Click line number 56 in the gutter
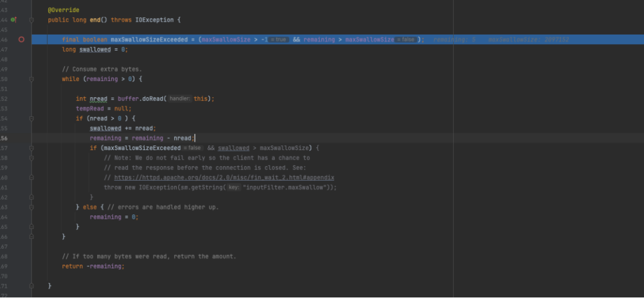This screenshot has width=644, height=298. pos(4,138)
